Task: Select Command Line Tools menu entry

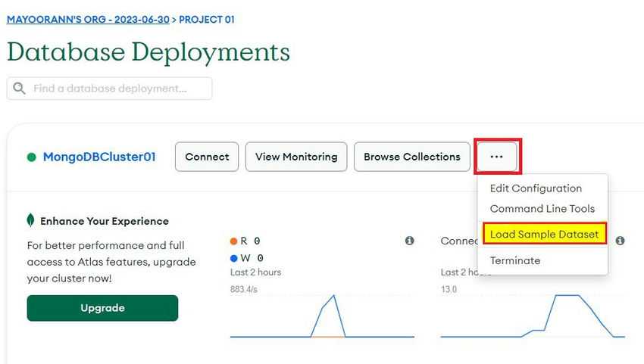Action: [542, 208]
